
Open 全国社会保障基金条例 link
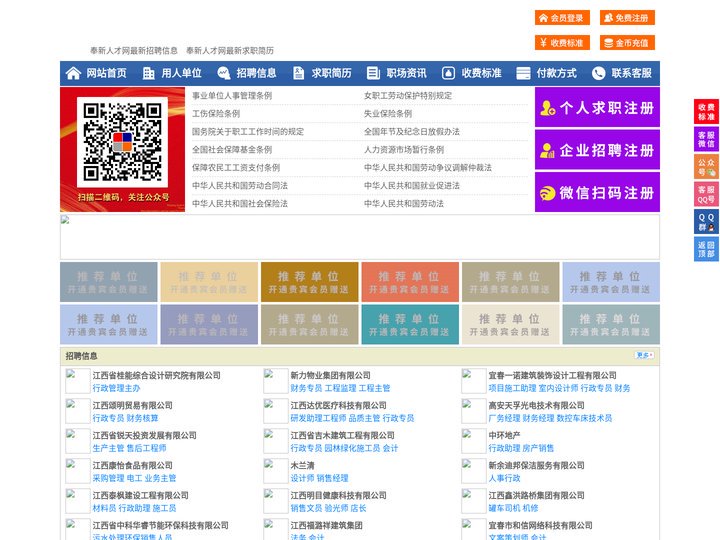coord(232,149)
